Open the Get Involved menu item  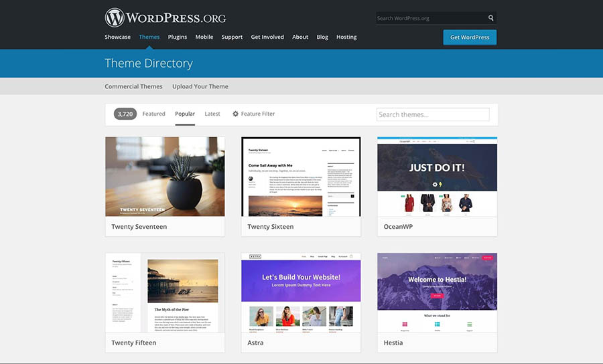point(267,37)
